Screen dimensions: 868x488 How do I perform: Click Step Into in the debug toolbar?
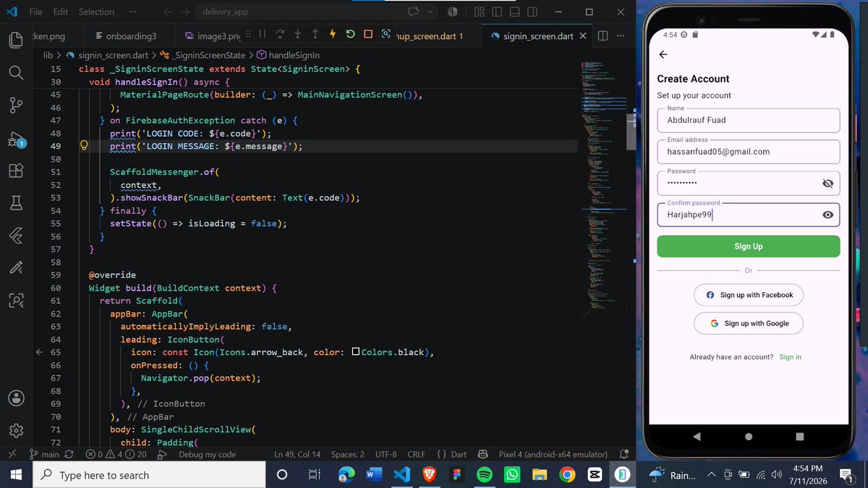click(x=297, y=34)
